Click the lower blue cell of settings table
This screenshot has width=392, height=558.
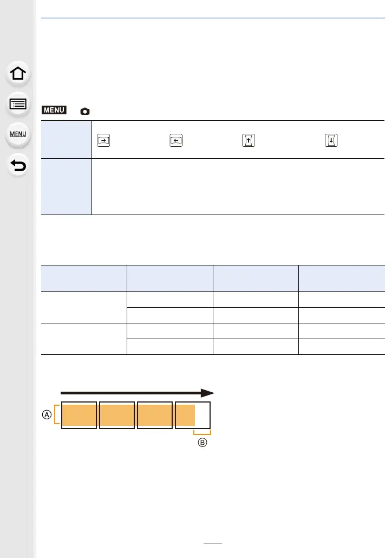point(66,186)
